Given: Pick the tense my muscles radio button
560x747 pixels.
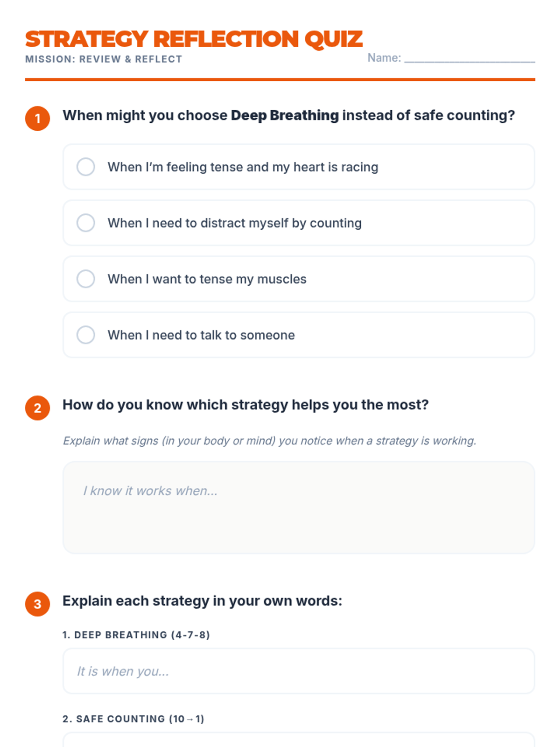Looking at the screenshot, I should 86,279.
